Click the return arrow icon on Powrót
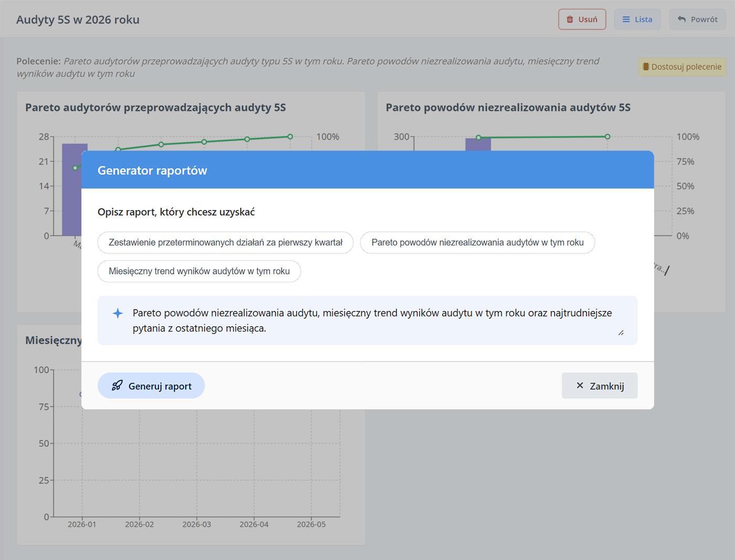Viewport: 735px width, 560px height. coord(681,19)
